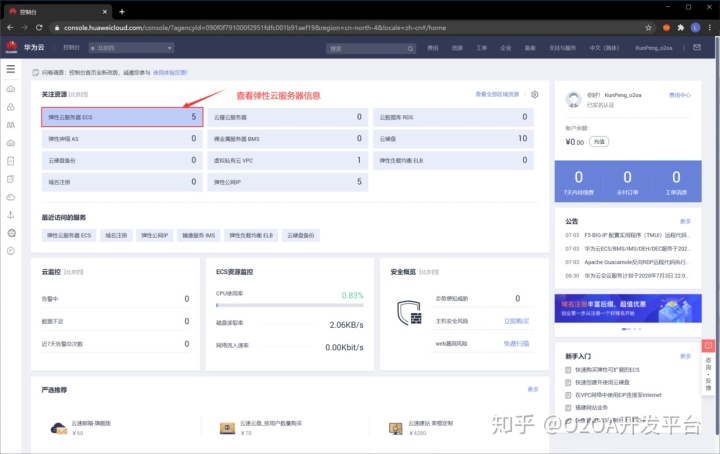Click 更多 in the 新手入门 panel
720x454 pixels.
tap(686, 356)
